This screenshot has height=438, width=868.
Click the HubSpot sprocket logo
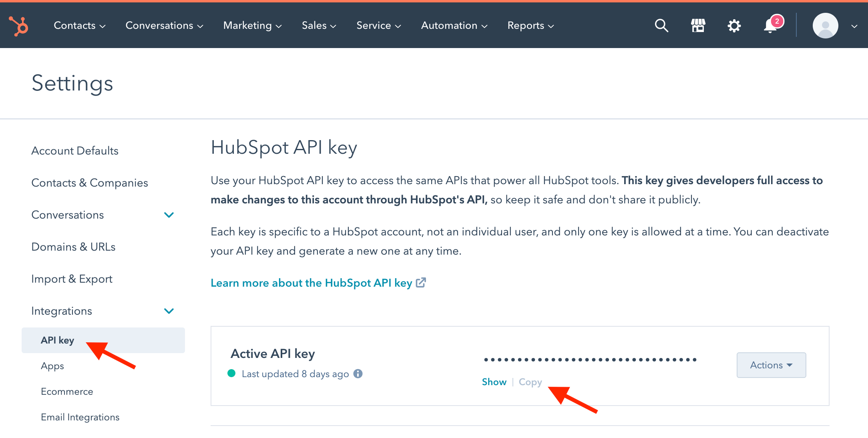(x=18, y=26)
